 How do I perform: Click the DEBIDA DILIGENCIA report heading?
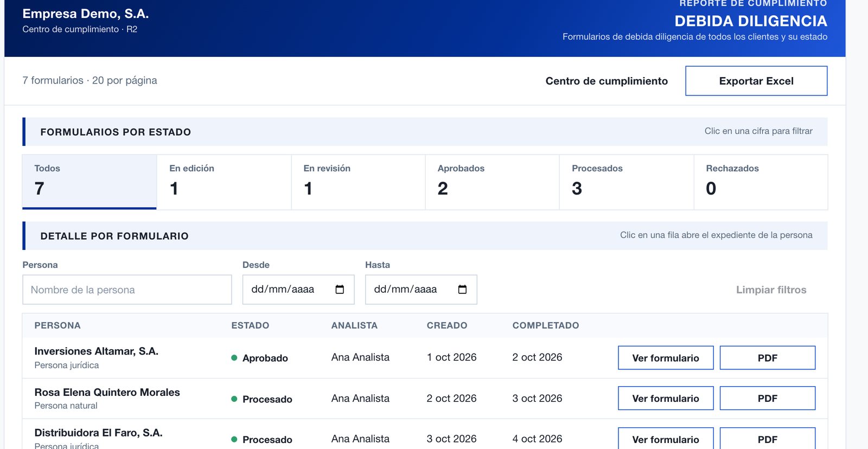pyautogui.click(x=751, y=21)
